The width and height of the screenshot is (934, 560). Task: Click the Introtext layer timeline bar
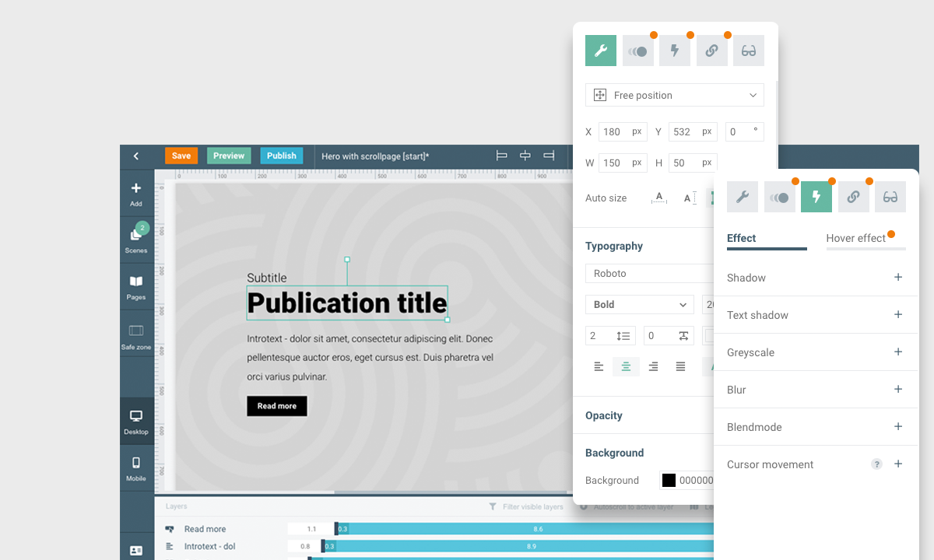[518, 547]
